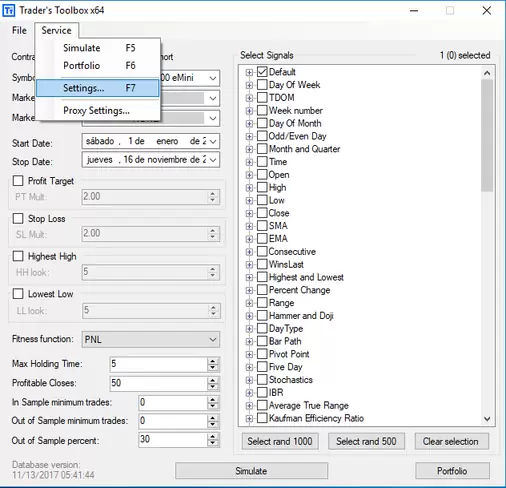The width and height of the screenshot is (506, 488).
Task: Click the Clear selection button
Action: 452,441
